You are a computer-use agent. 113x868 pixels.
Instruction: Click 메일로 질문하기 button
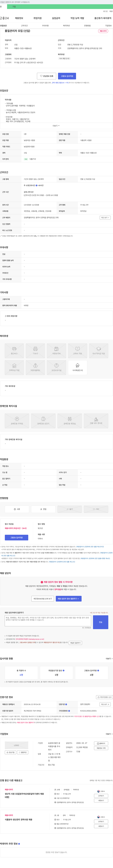75,643
